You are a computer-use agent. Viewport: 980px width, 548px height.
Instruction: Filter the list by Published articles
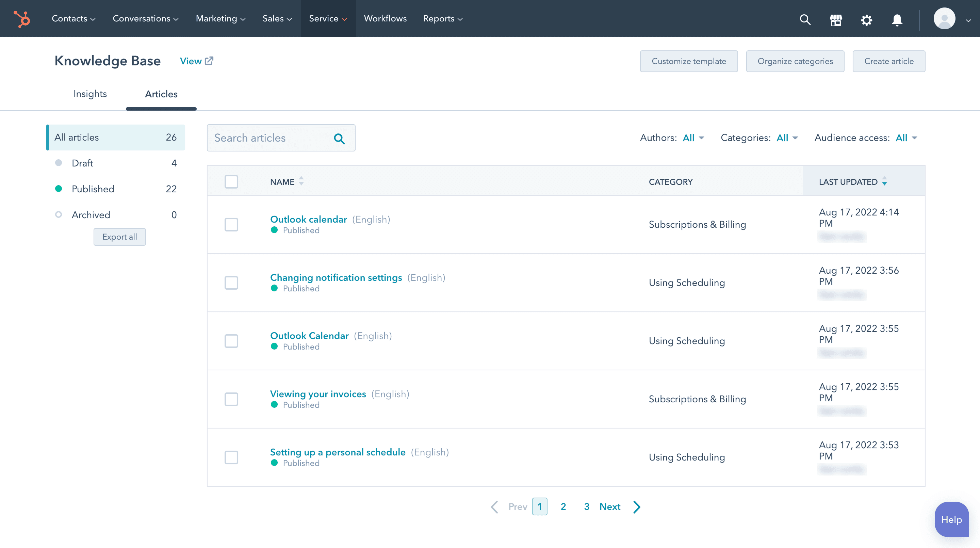(116, 189)
